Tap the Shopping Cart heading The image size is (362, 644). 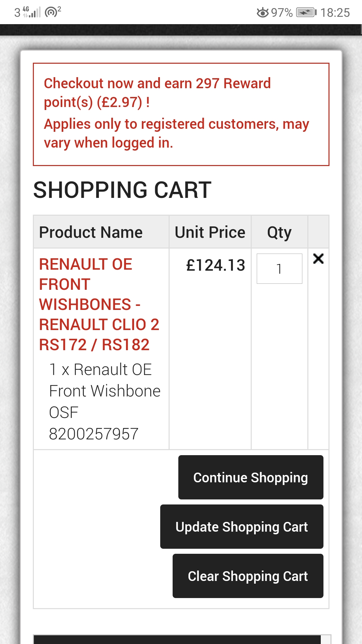click(122, 190)
